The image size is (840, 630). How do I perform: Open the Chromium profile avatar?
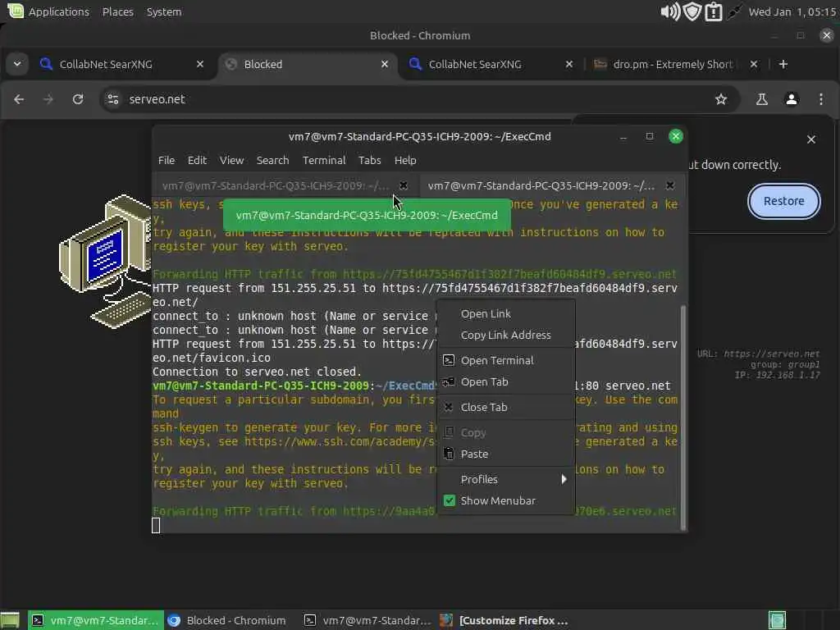click(x=792, y=99)
